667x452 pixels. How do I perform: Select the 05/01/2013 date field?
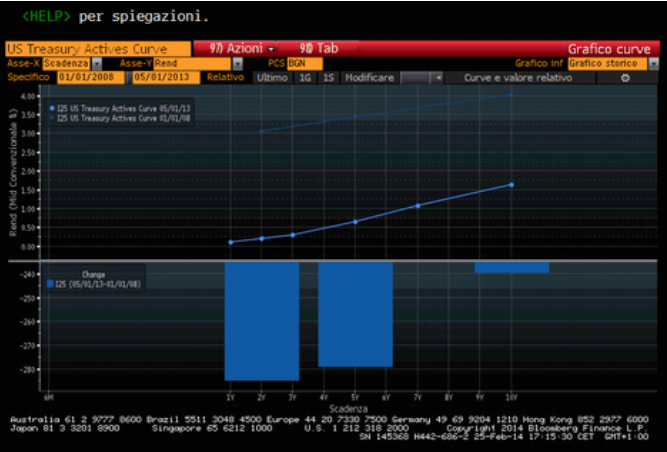pyautogui.click(x=166, y=77)
